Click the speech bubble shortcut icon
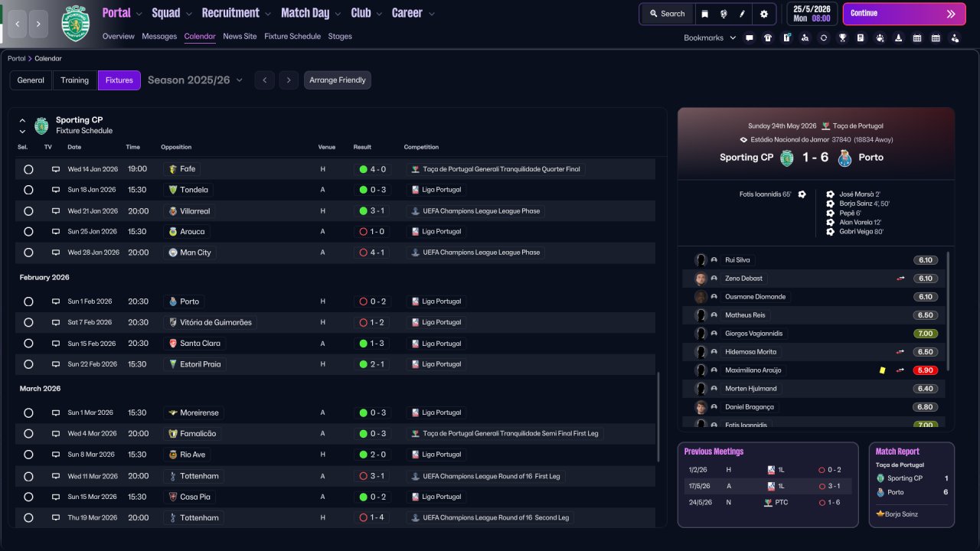 click(749, 37)
